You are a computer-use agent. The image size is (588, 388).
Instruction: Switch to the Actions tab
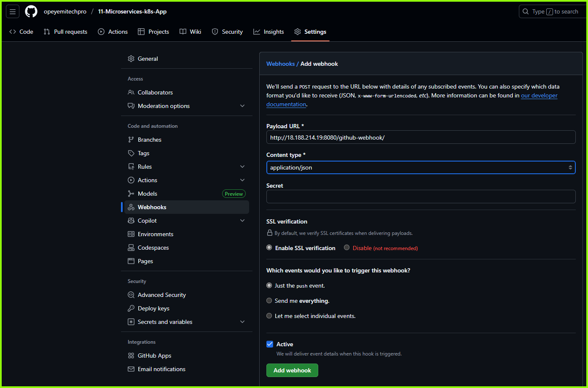(113, 31)
